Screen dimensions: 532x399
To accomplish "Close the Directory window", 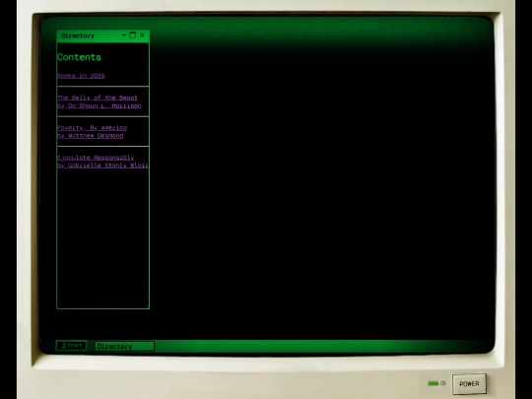I will [142, 34].
